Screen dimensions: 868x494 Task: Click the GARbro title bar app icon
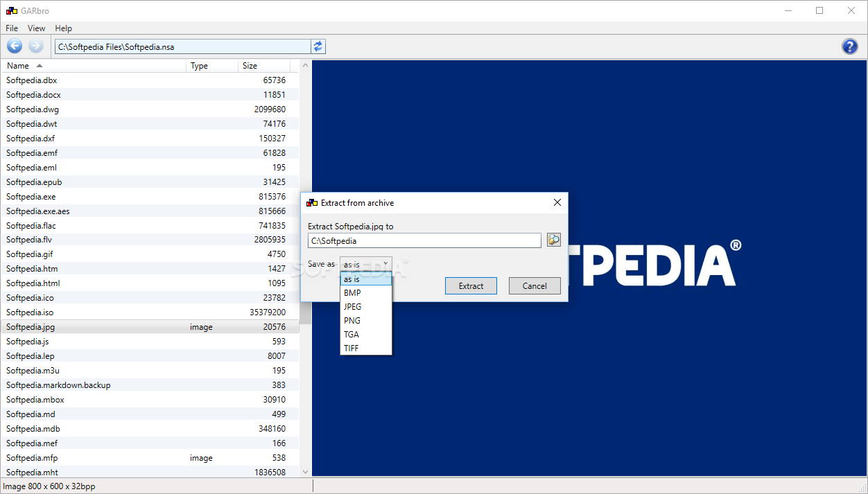tap(10, 11)
